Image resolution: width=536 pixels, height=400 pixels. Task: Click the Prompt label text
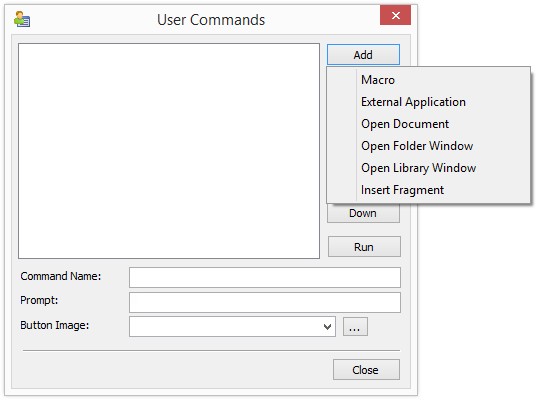39,301
